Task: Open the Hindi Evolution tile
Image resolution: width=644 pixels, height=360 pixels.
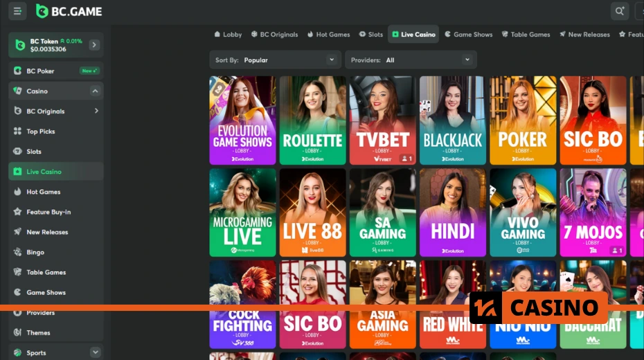Action: coord(453,213)
